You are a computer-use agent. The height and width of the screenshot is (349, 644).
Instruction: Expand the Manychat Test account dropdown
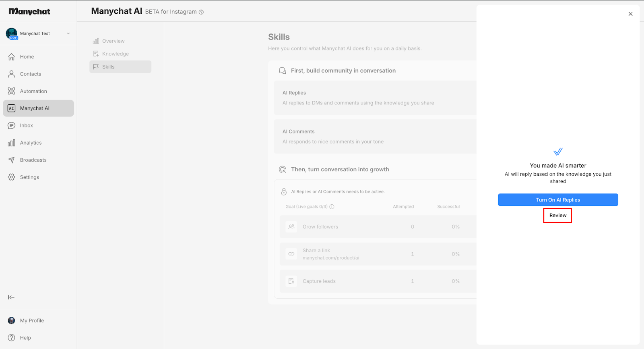point(68,33)
